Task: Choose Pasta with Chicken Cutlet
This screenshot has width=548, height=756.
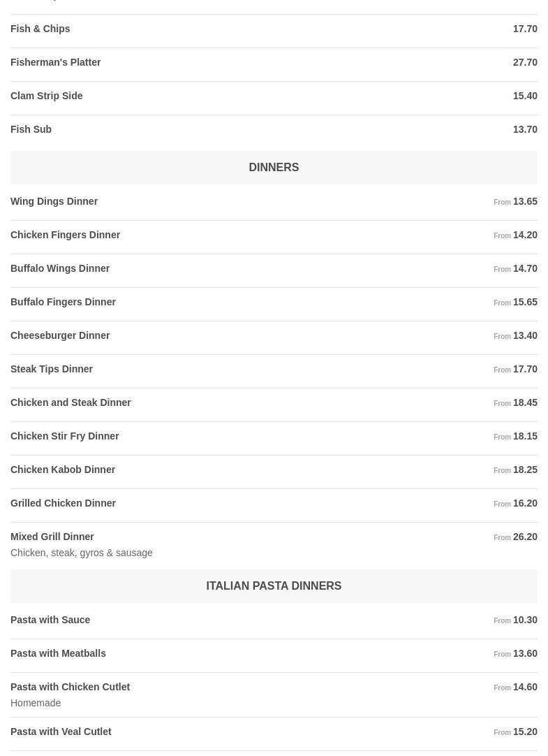Action: [71, 688]
